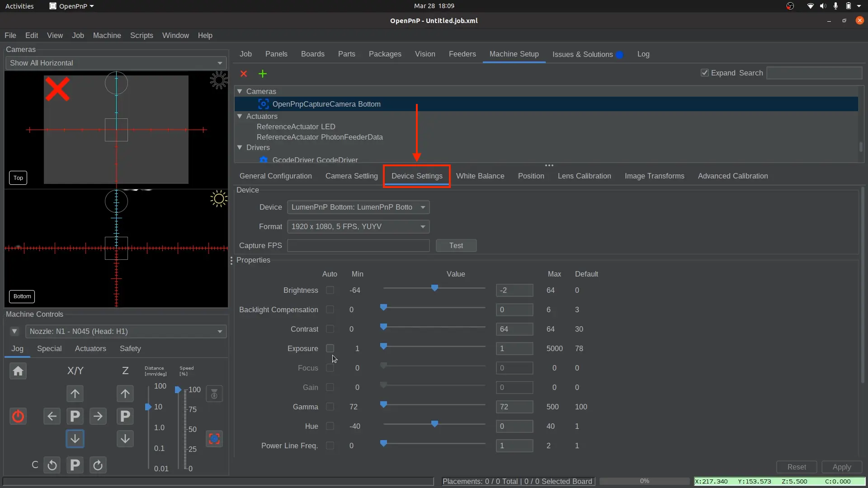Open the Nozzle selection dropdown
The height and width of the screenshot is (488, 868).
point(126,331)
